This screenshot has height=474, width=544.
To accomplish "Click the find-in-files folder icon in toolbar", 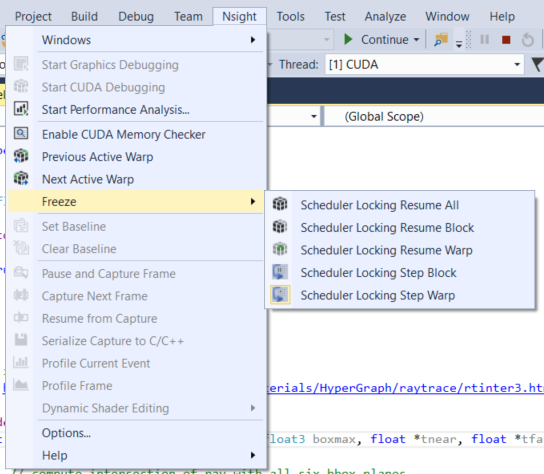I will (x=441, y=39).
